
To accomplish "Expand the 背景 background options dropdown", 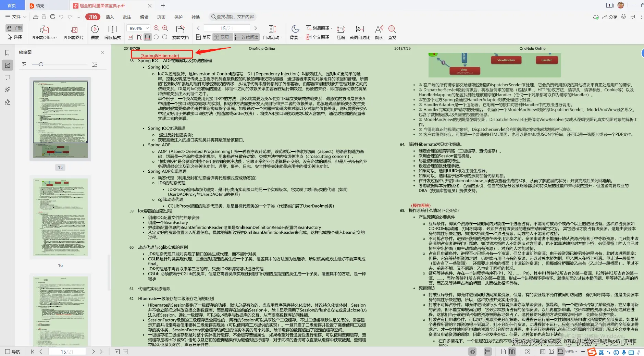I will [294, 33].
